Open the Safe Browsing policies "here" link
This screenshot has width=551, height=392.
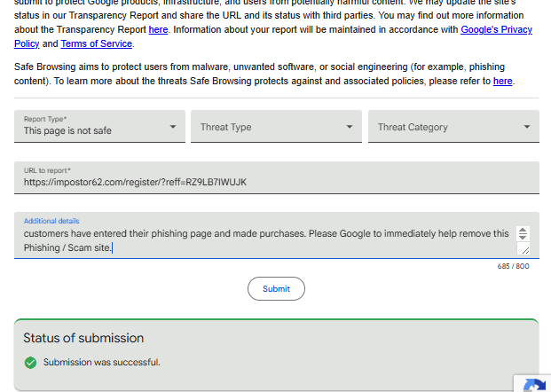click(x=502, y=81)
